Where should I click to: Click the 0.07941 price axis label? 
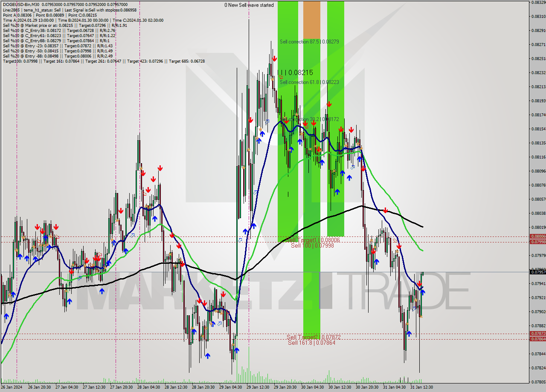[x=539, y=283]
